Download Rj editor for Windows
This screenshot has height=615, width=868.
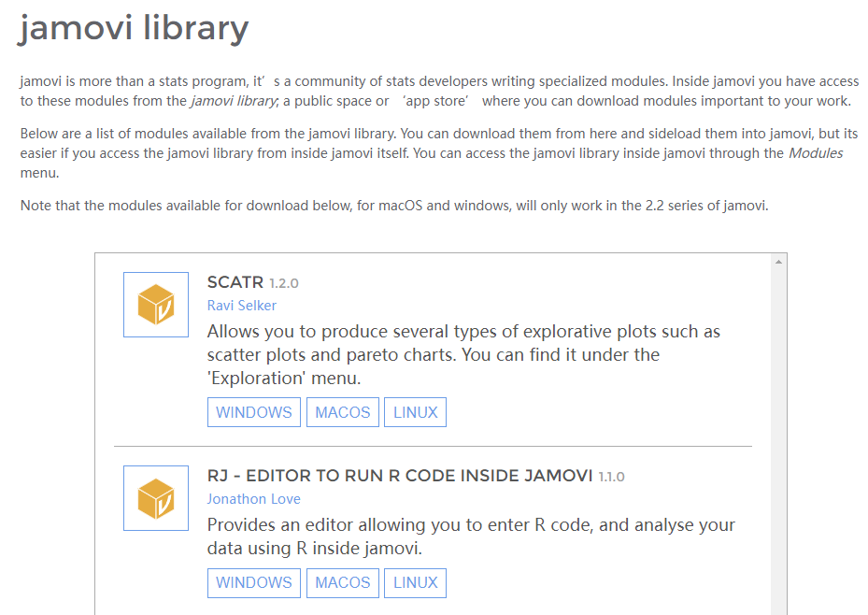pyautogui.click(x=254, y=583)
